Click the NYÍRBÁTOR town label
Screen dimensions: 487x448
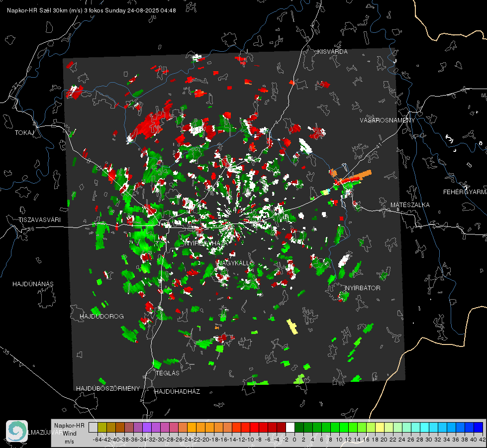point(363,288)
